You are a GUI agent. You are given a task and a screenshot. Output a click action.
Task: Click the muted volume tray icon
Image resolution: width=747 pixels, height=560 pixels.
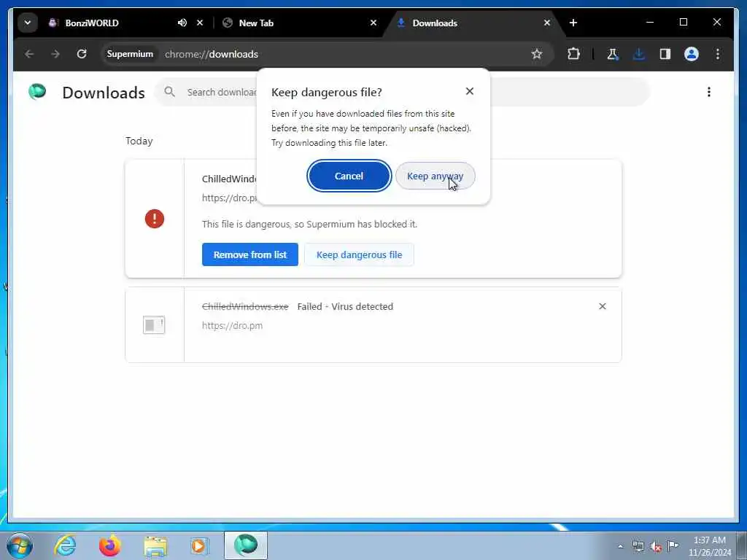[656, 546]
